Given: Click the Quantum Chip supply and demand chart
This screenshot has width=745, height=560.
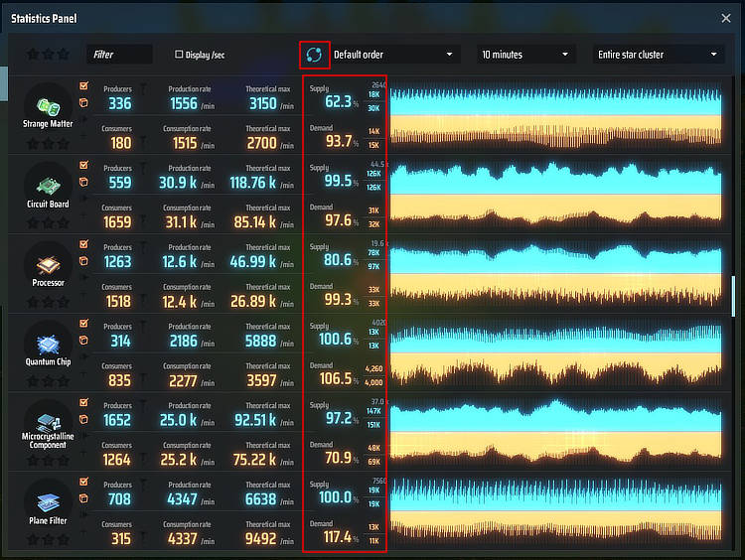Looking at the screenshot, I should tap(555, 352).
